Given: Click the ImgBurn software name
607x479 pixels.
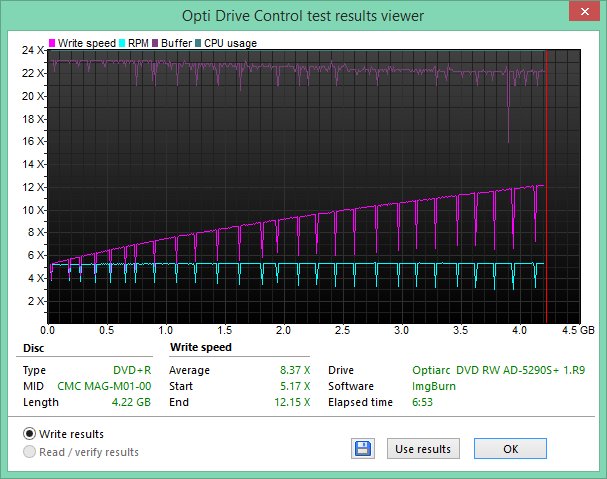Looking at the screenshot, I should 433,386.
